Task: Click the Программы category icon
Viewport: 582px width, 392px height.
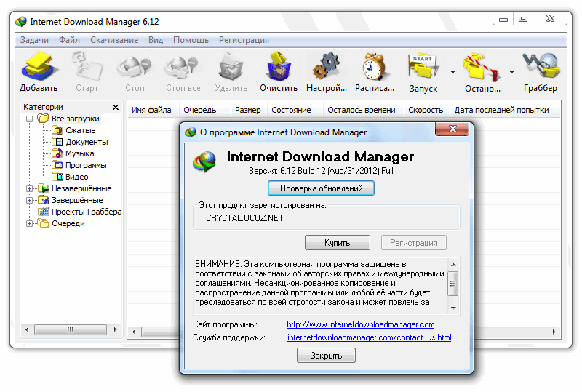Action: pos(57,165)
